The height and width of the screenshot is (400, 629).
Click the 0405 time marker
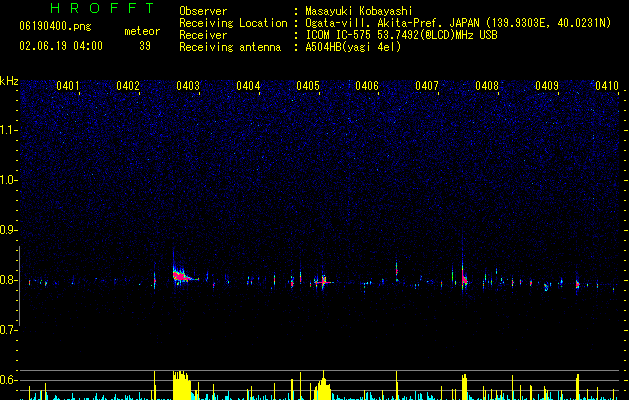pyautogui.click(x=308, y=86)
